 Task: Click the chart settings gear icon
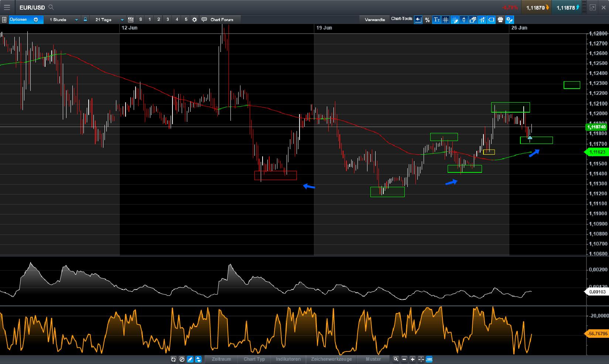(x=194, y=20)
